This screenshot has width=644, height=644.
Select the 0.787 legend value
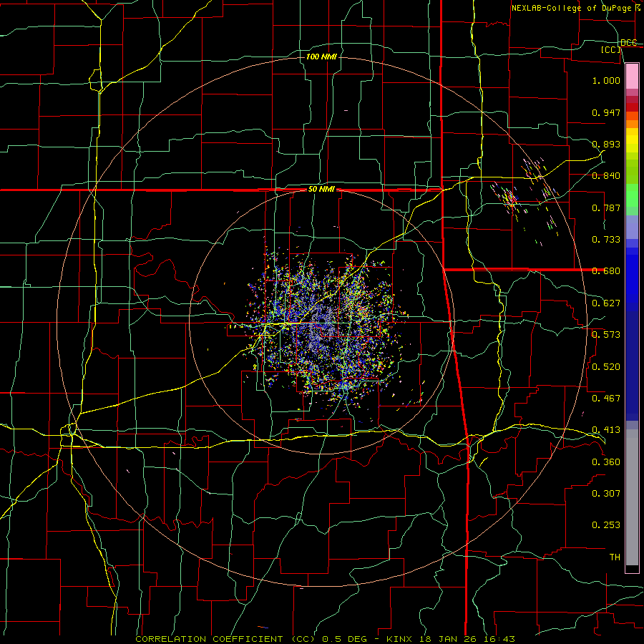click(606, 208)
